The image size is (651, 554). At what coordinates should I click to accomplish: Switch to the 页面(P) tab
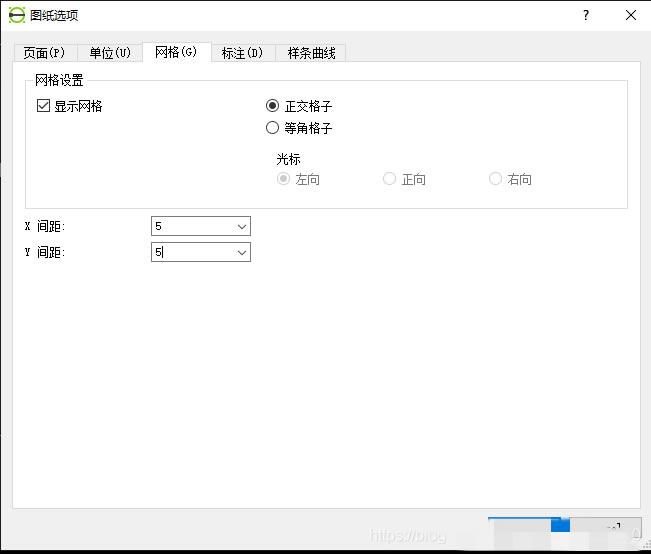[44, 53]
